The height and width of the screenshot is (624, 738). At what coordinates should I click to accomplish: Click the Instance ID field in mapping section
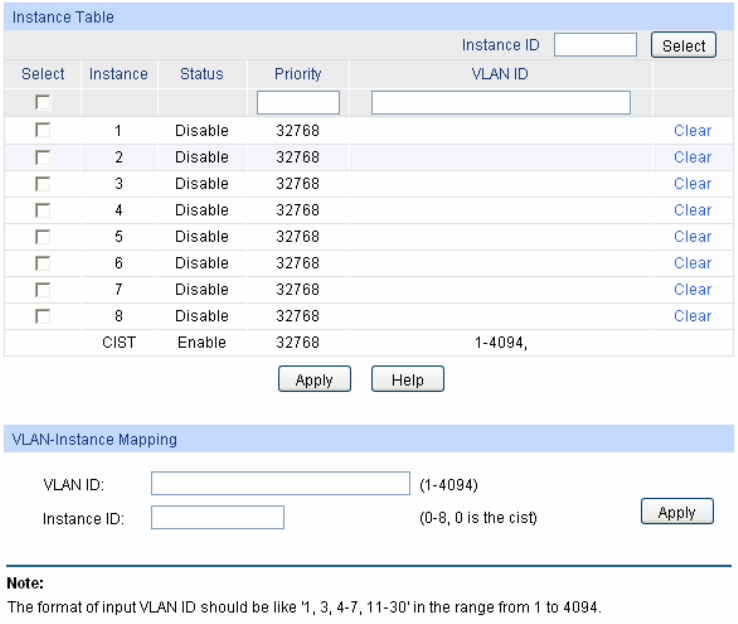(217, 518)
